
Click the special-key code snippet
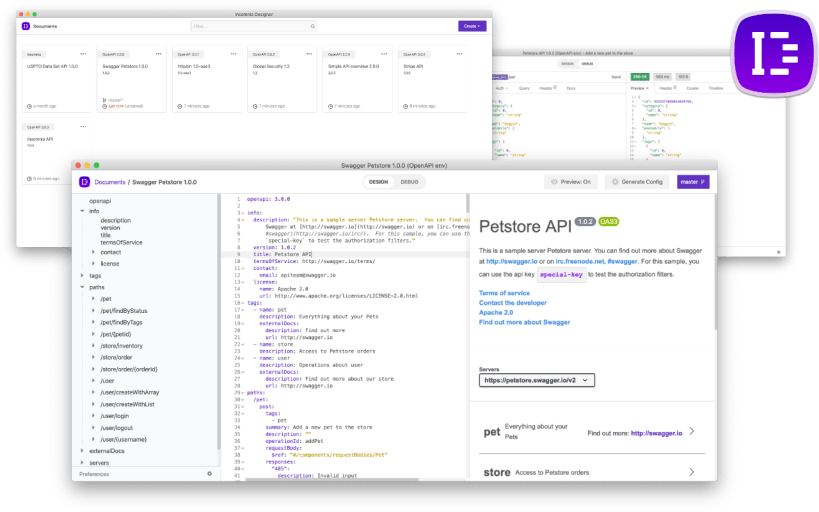pyautogui.click(x=561, y=274)
